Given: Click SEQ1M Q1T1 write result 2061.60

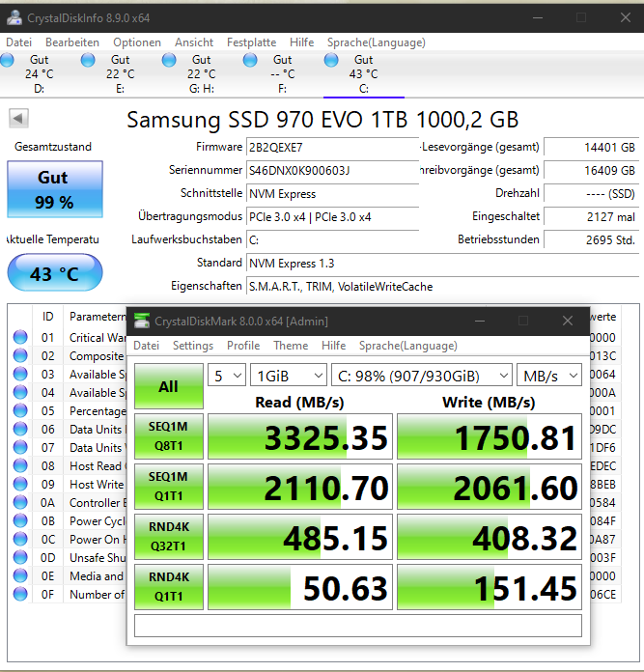Looking at the screenshot, I should pyautogui.click(x=490, y=487).
